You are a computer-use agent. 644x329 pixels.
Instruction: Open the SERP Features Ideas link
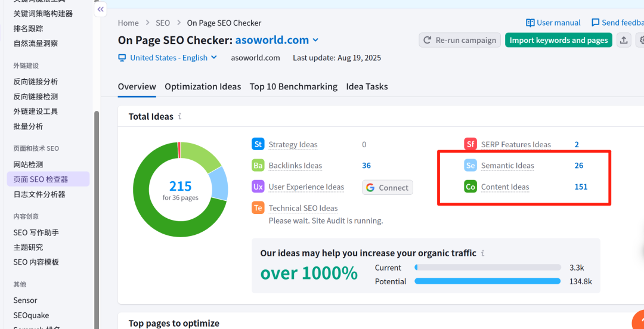pos(516,145)
